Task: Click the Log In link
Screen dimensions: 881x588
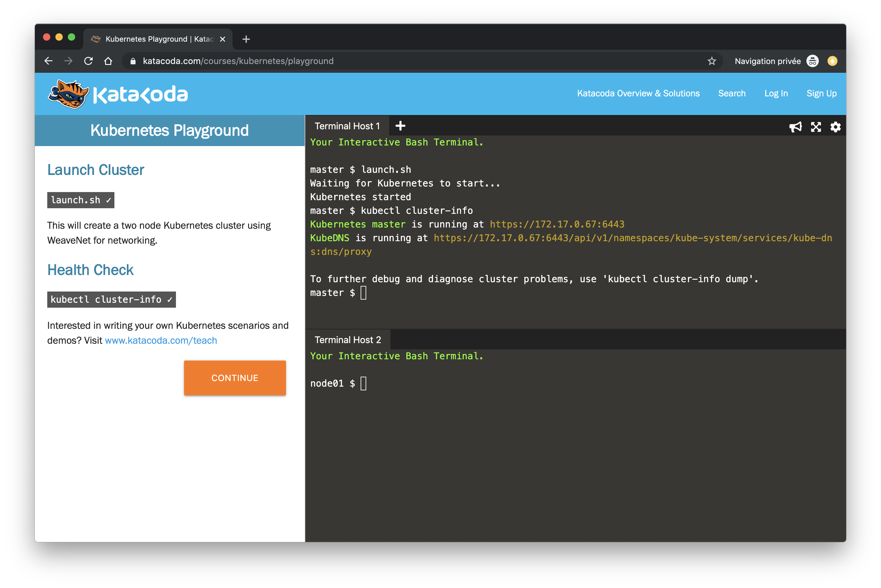Action: (x=776, y=93)
